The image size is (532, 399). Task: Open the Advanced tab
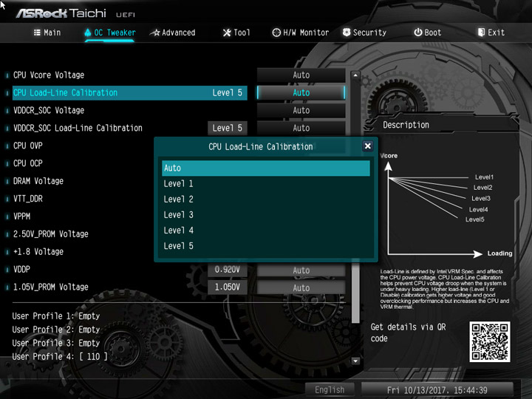pyautogui.click(x=173, y=33)
